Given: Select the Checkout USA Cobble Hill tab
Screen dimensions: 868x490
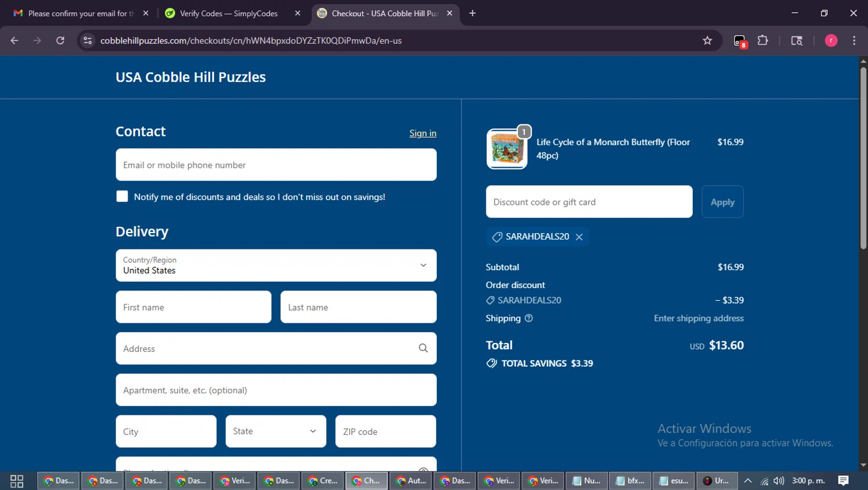Looking at the screenshot, I should click(385, 13).
